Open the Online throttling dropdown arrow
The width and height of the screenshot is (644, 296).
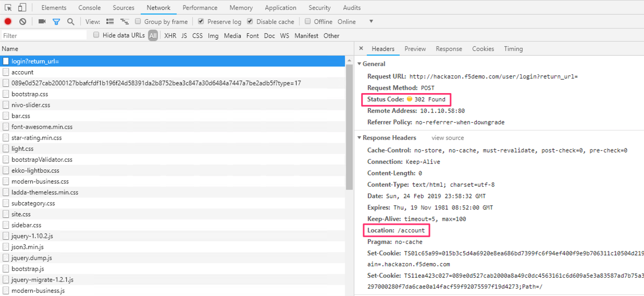coord(371,21)
